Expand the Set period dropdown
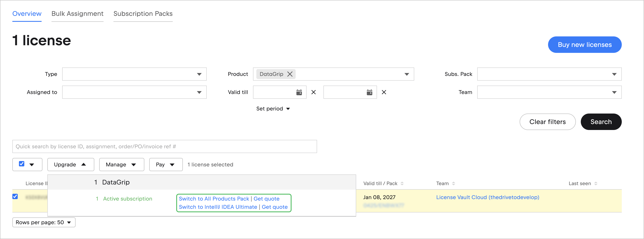This screenshot has width=644, height=239. click(273, 108)
